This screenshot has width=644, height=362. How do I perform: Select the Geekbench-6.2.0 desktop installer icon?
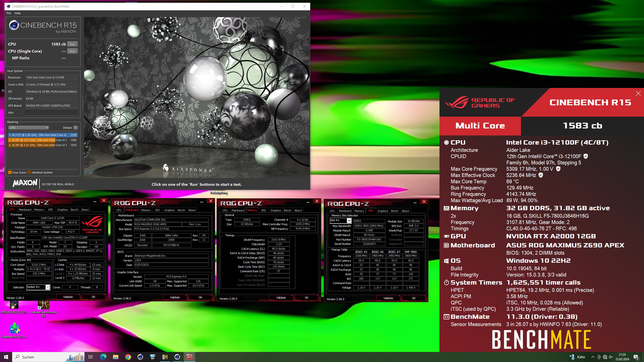point(14,331)
